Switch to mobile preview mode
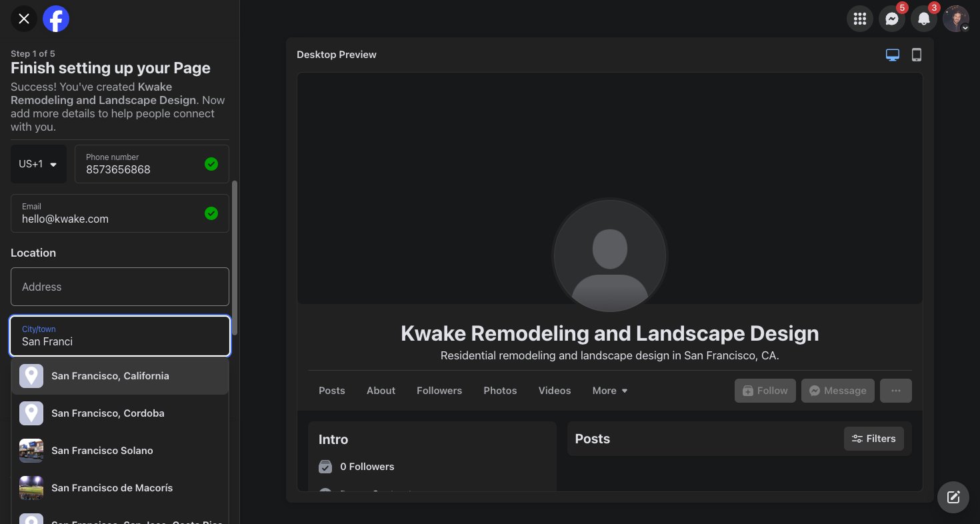This screenshot has width=980, height=524. point(917,55)
